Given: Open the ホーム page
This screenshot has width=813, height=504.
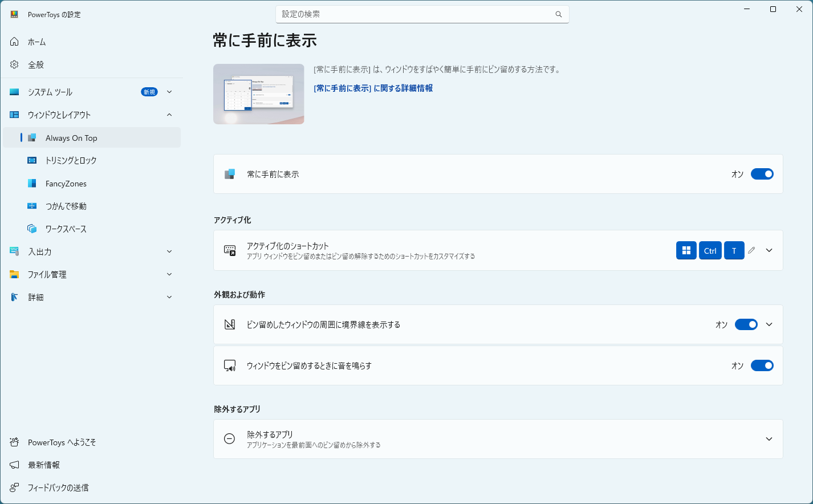Looking at the screenshot, I should (x=92, y=42).
